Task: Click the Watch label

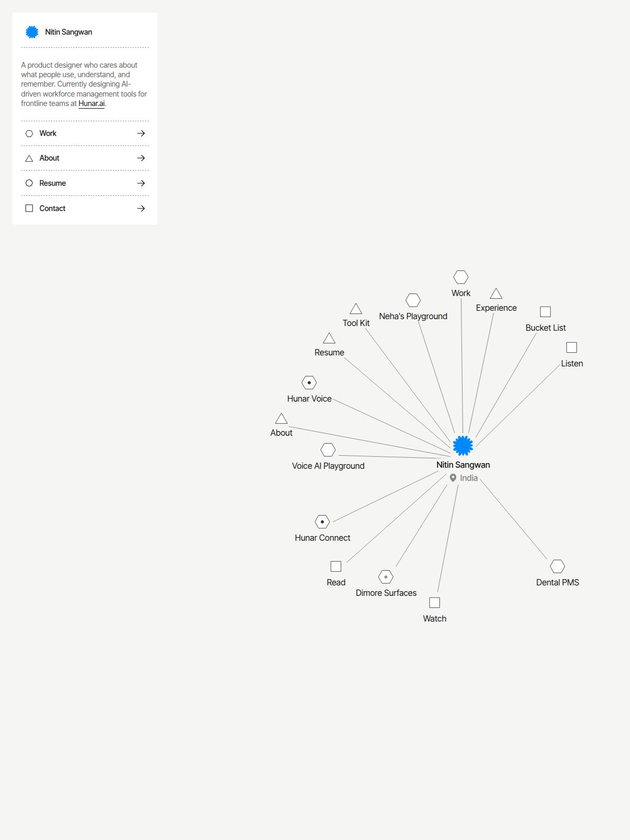Action: 435,618
